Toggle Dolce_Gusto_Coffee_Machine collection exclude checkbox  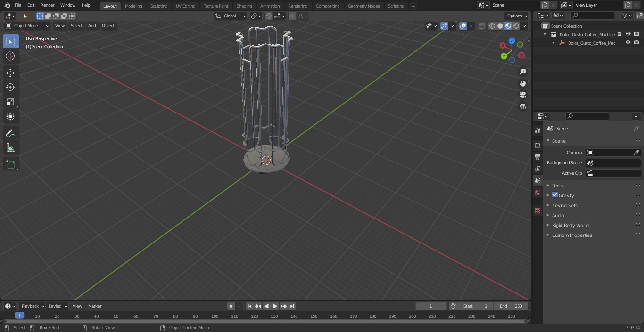click(619, 34)
